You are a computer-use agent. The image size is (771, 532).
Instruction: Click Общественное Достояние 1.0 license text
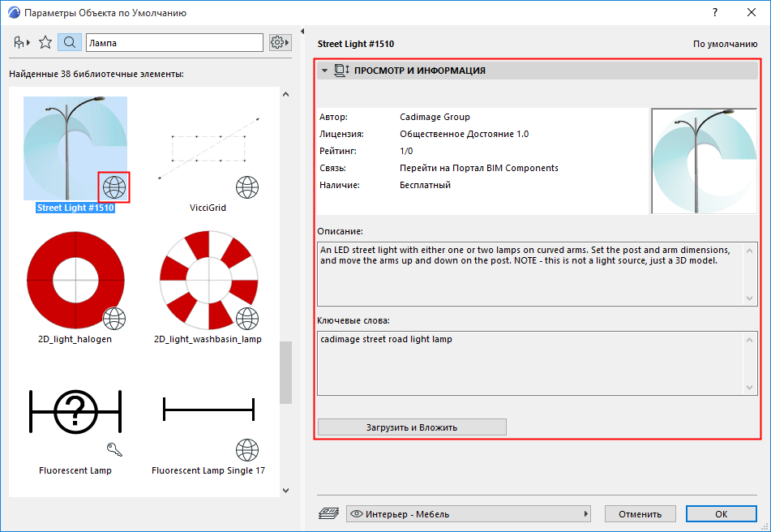coord(465,134)
